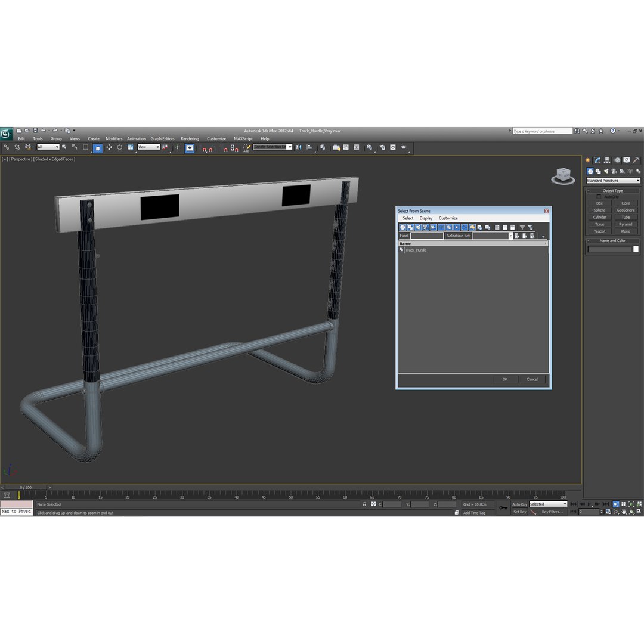The height and width of the screenshot is (644, 644).
Task: Select the Select and Scale tool
Action: [x=130, y=147]
